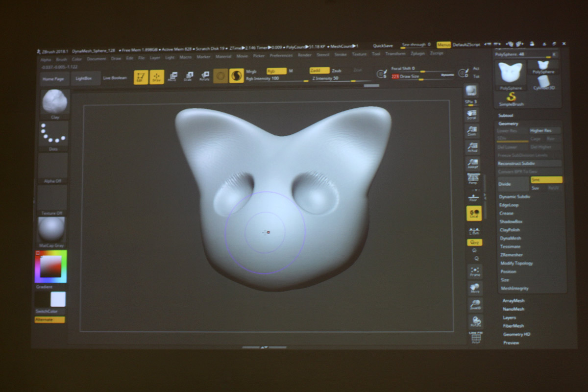
Task: Activate the Edit mode button
Action: pos(141,77)
